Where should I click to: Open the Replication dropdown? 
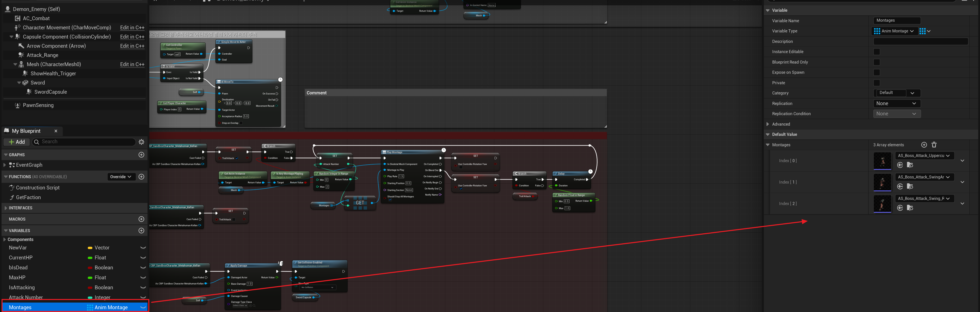coord(896,103)
